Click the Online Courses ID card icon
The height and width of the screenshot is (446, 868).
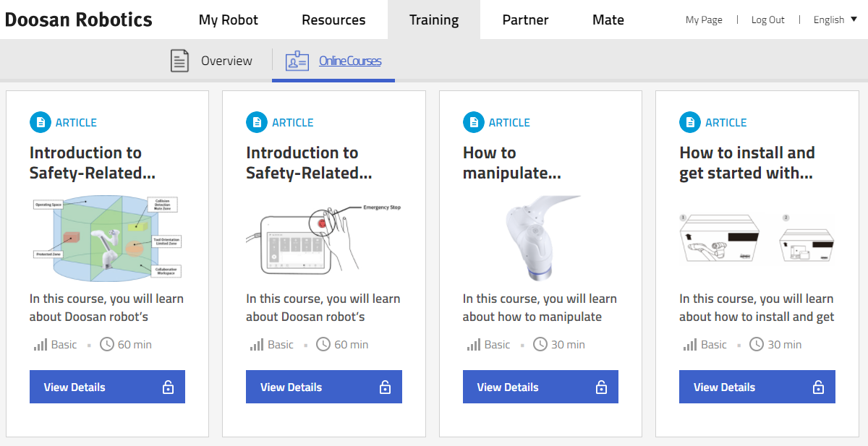point(297,61)
